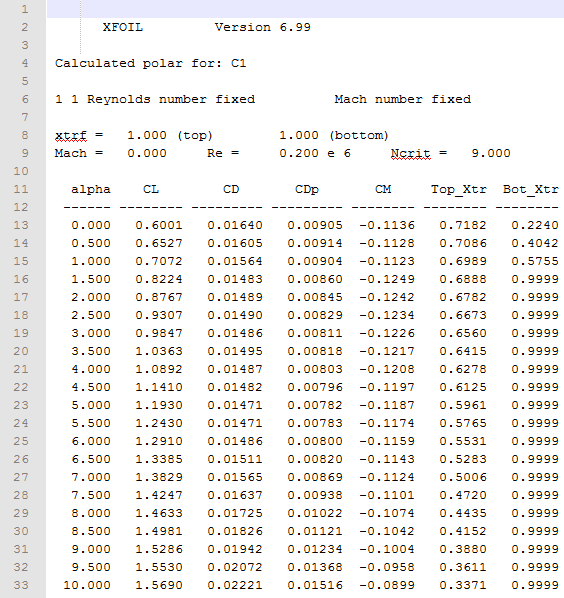Viewport: 564px width, 598px height.
Task: Click line number 33 in the gutter
Action: pyautogui.click(x=21, y=585)
